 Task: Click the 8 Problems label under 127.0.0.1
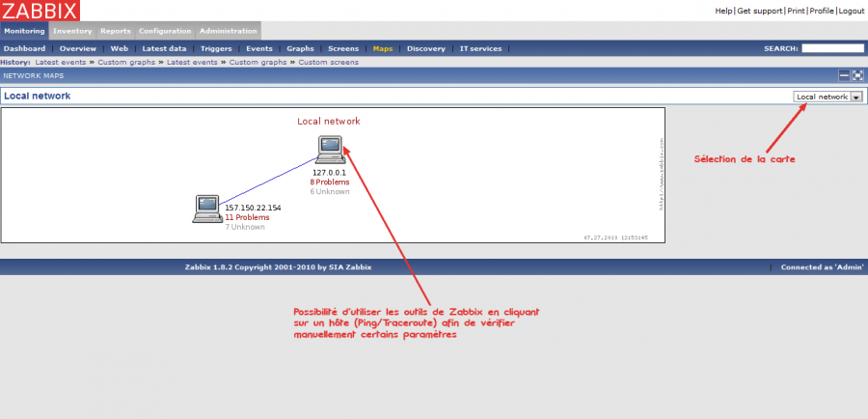(x=330, y=182)
